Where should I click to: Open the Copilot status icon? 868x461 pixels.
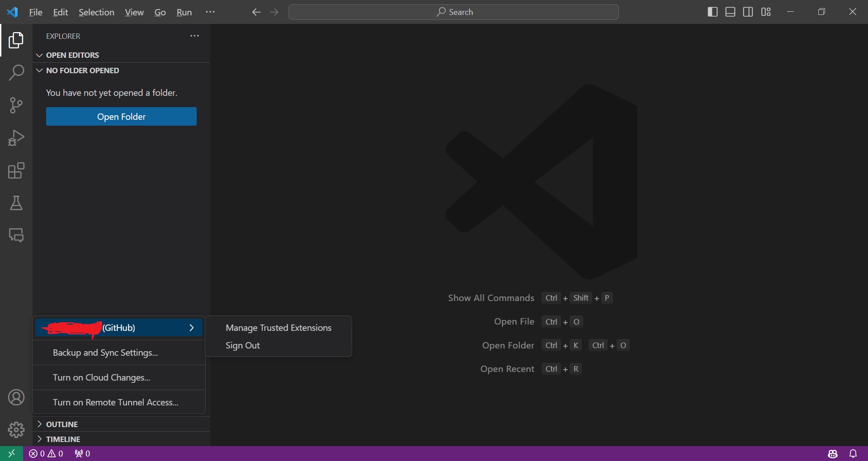[x=833, y=453]
